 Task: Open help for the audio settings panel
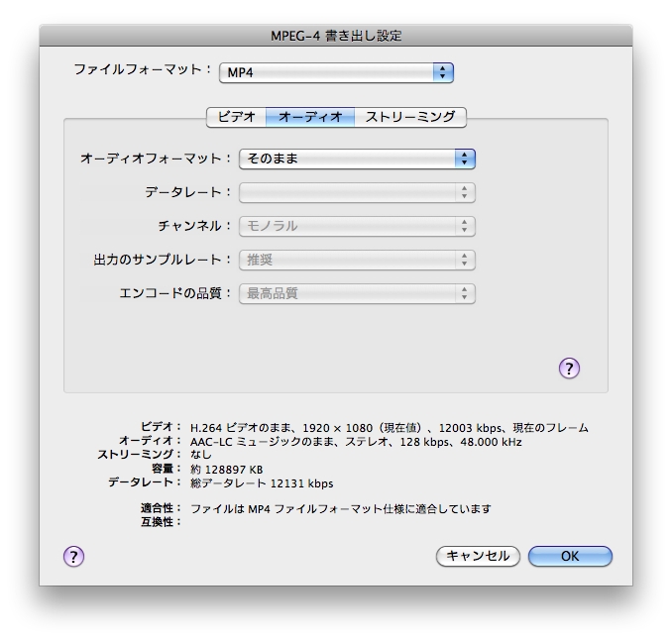tap(569, 369)
